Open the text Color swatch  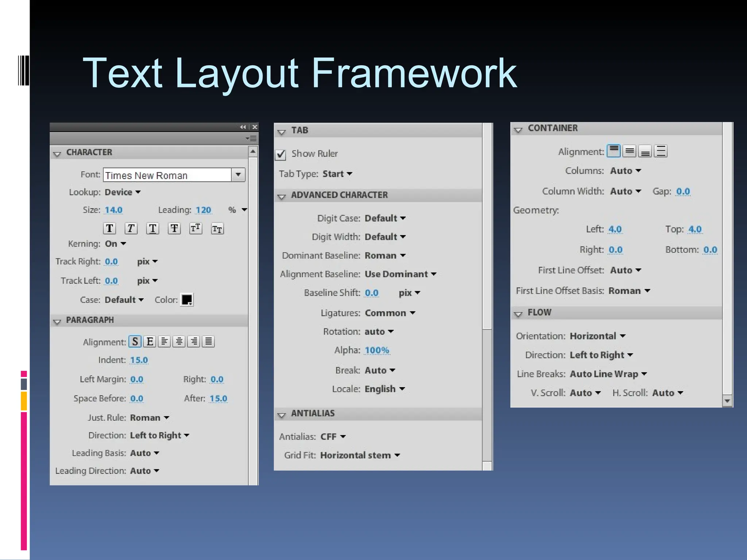tap(187, 300)
